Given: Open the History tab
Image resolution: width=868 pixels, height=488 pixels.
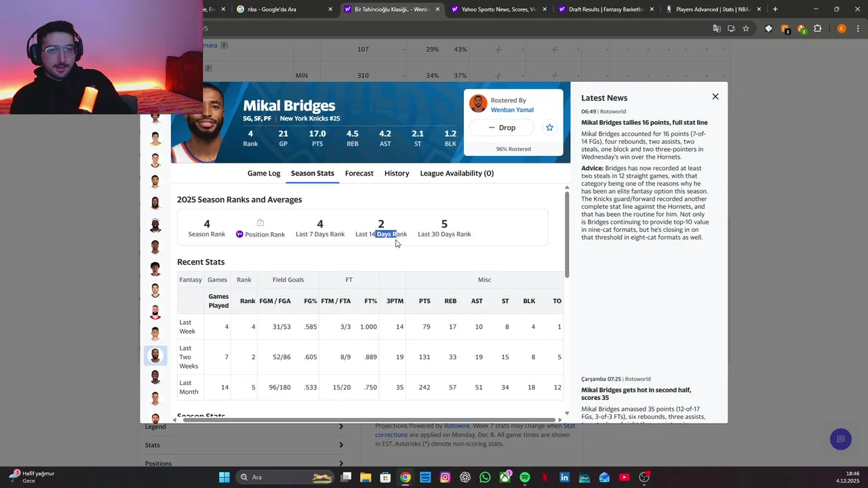Looking at the screenshot, I should (397, 174).
